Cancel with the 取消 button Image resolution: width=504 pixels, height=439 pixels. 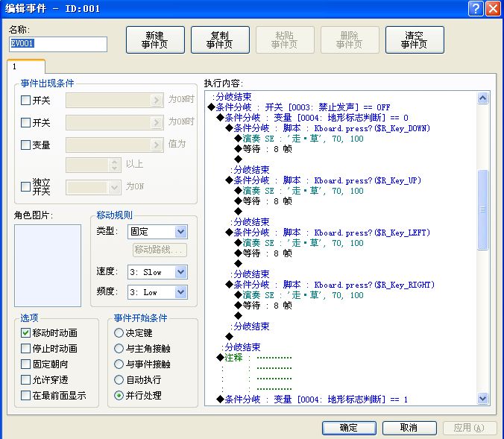tap(409, 428)
